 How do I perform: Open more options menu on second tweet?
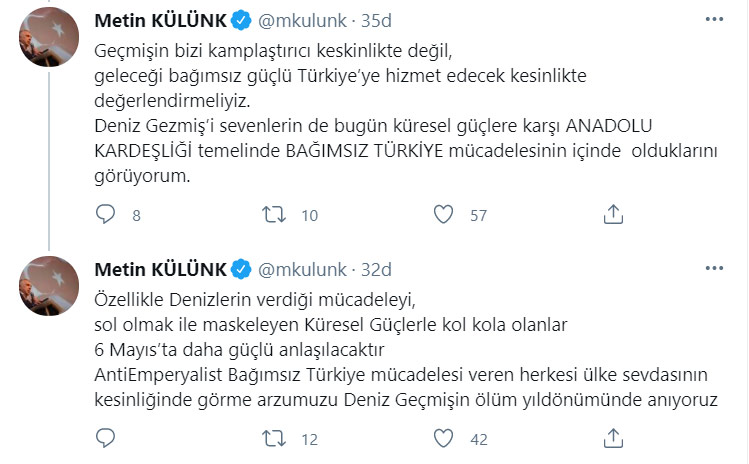715,269
